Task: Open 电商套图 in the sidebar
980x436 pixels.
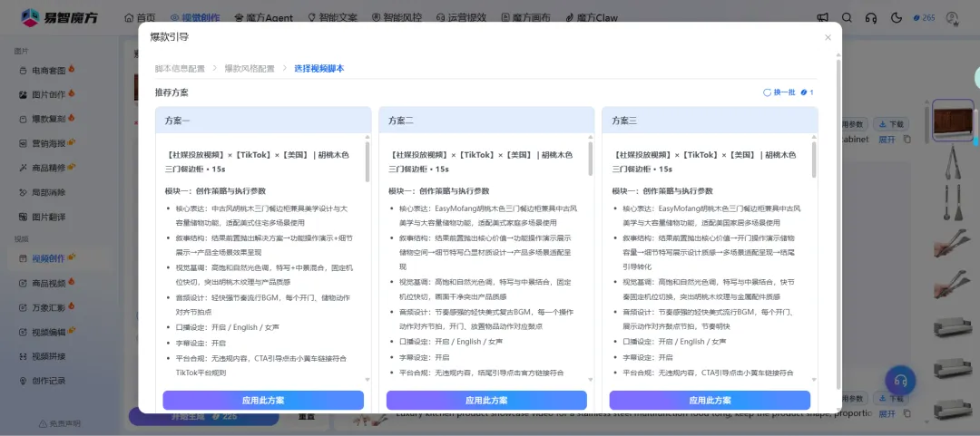Action: click(x=48, y=71)
